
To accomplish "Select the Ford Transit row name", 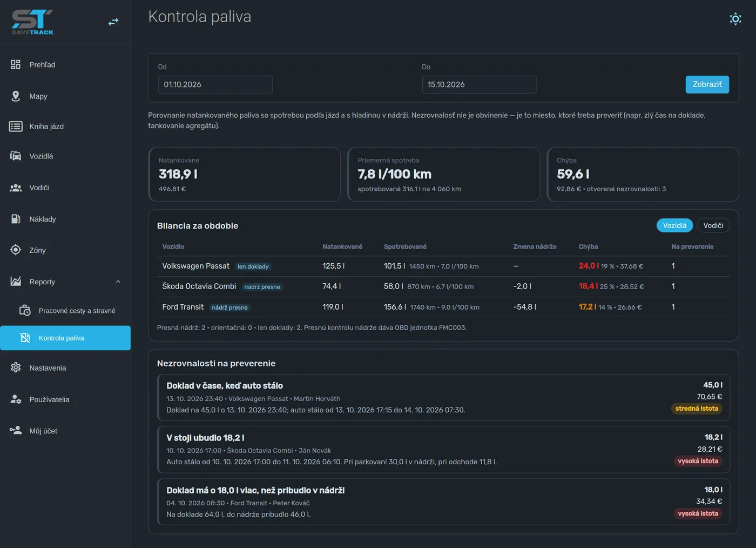I will click(x=183, y=307).
